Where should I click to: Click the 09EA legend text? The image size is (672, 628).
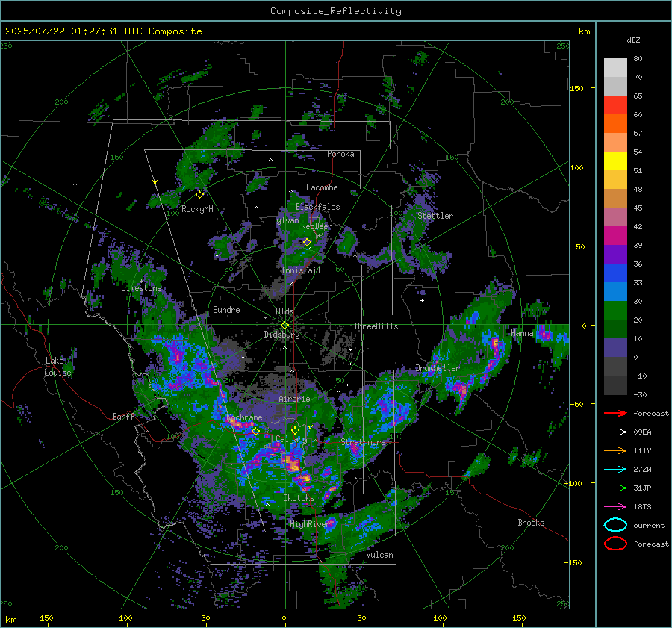pyautogui.click(x=642, y=432)
